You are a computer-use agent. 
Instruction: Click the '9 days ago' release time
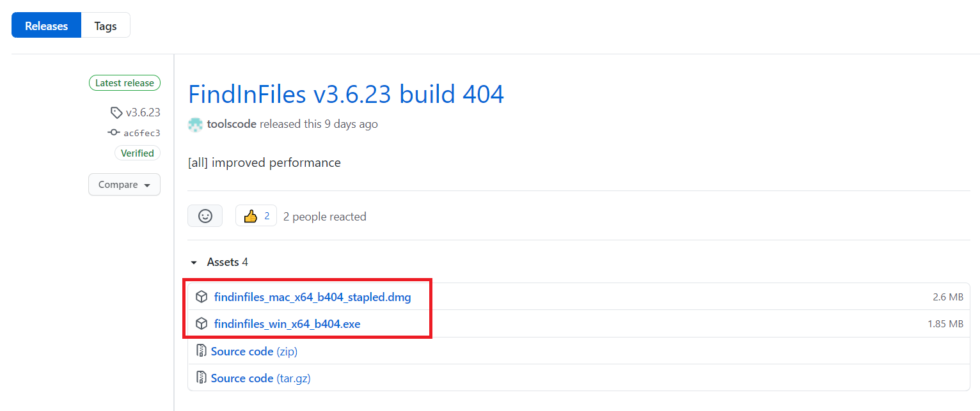point(351,124)
